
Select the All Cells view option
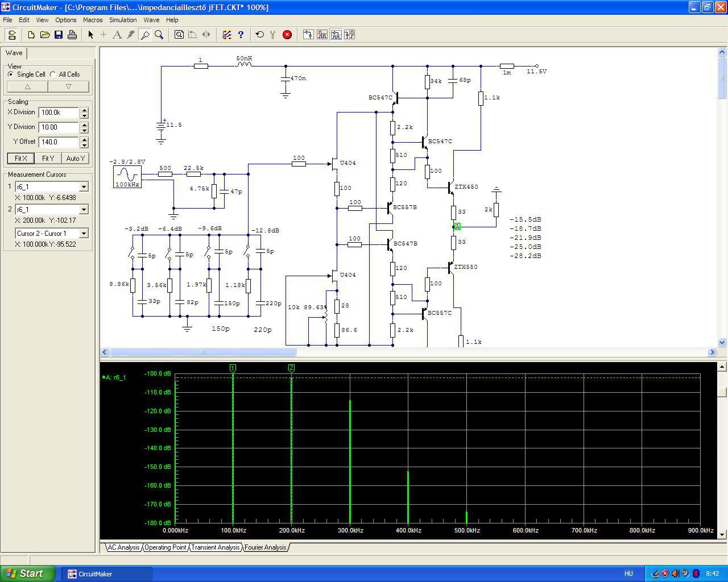[53, 74]
